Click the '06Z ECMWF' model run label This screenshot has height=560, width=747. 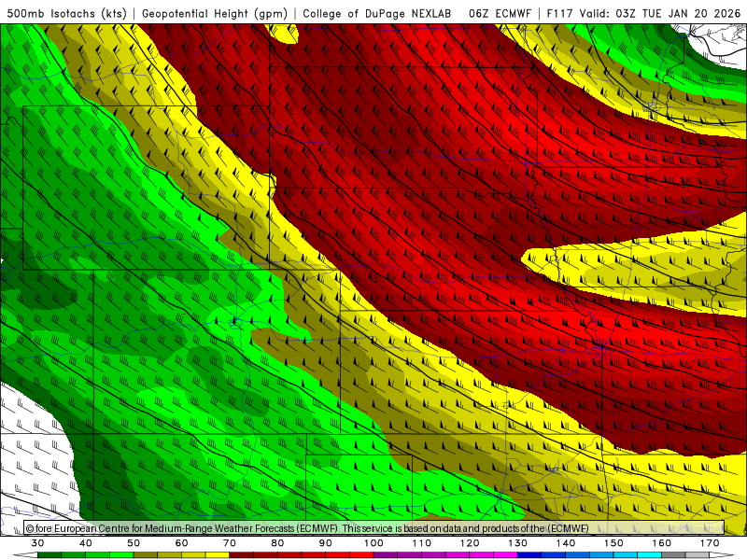pyautogui.click(x=500, y=13)
